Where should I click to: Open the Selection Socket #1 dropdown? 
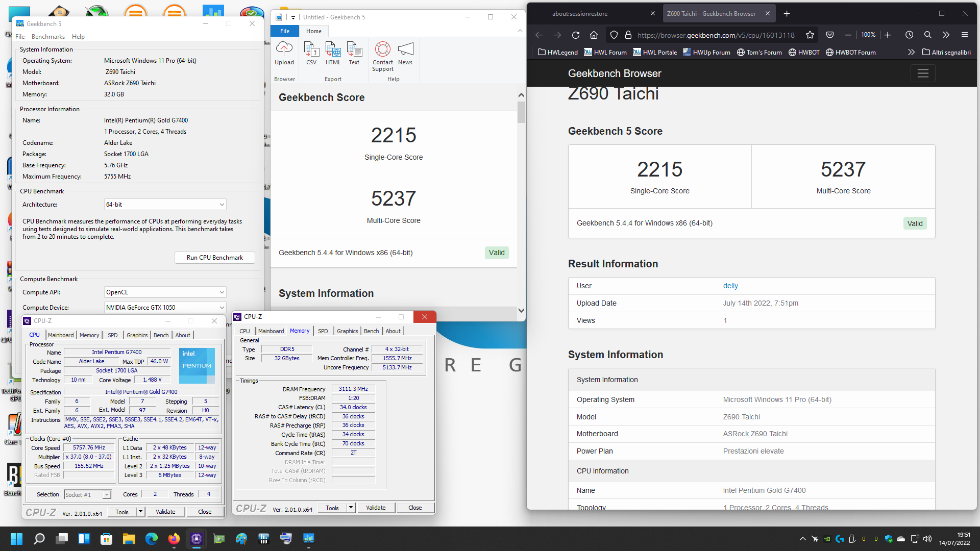click(x=87, y=494)
